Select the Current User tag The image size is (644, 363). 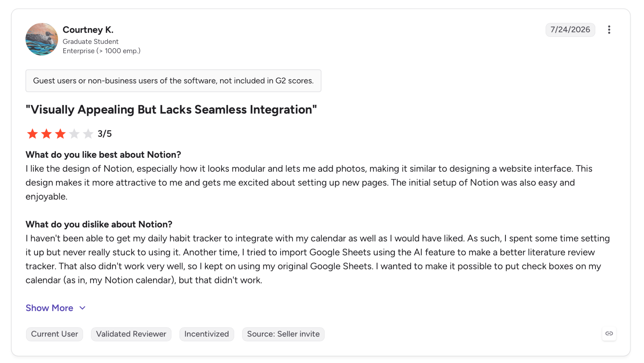(x=54, y=334)
